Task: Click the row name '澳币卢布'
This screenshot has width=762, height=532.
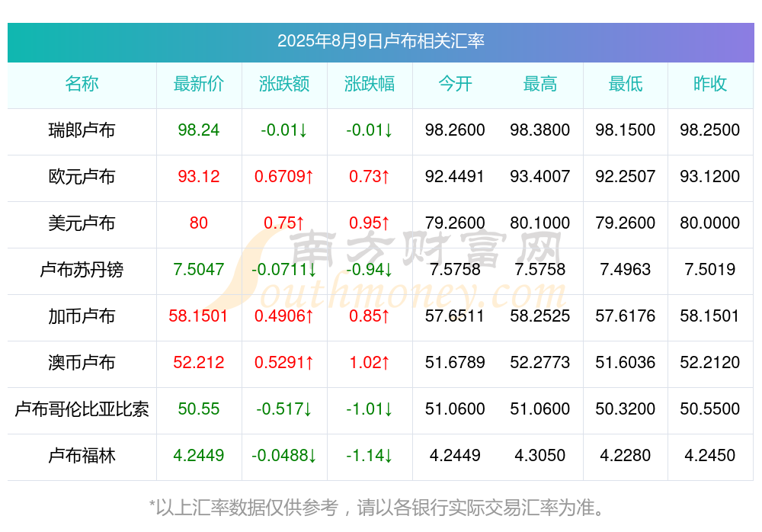Action: point(82,362)
